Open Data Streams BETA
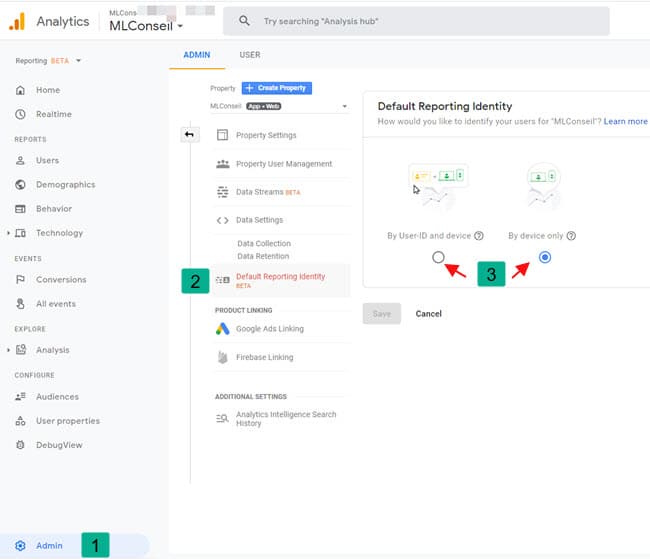This screenshot has height=559, width=650. click(268, 192)
